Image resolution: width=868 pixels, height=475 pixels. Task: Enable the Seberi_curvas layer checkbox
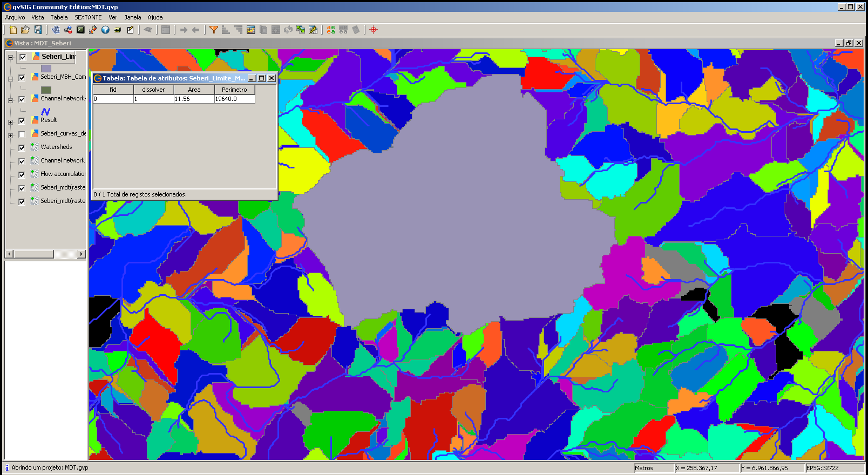pyautogui.click(x=22, y=134)
